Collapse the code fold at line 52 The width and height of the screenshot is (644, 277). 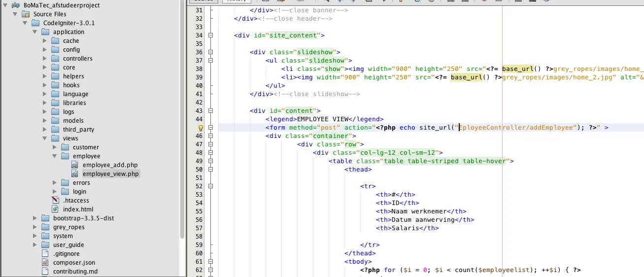coord(211,186)
